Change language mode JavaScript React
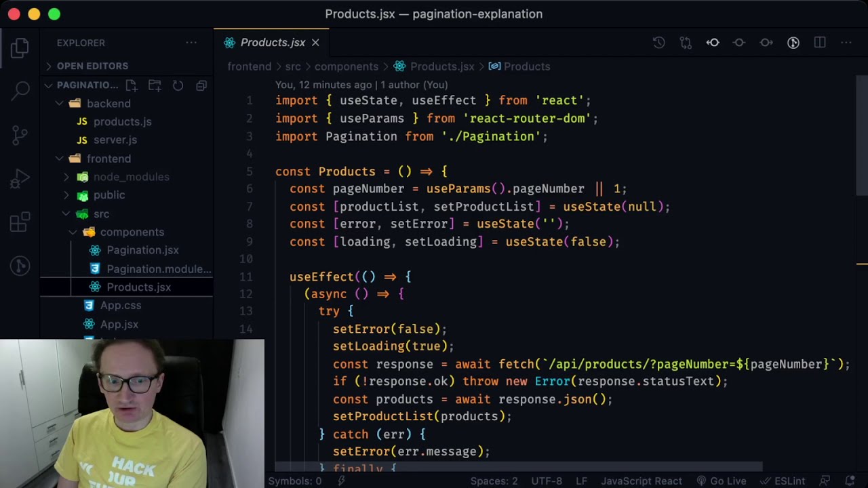The image size is (868, 488). pos(642,481)
